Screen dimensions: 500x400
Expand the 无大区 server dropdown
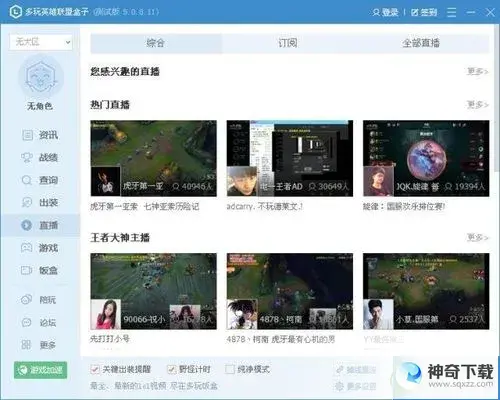point(41,42)
